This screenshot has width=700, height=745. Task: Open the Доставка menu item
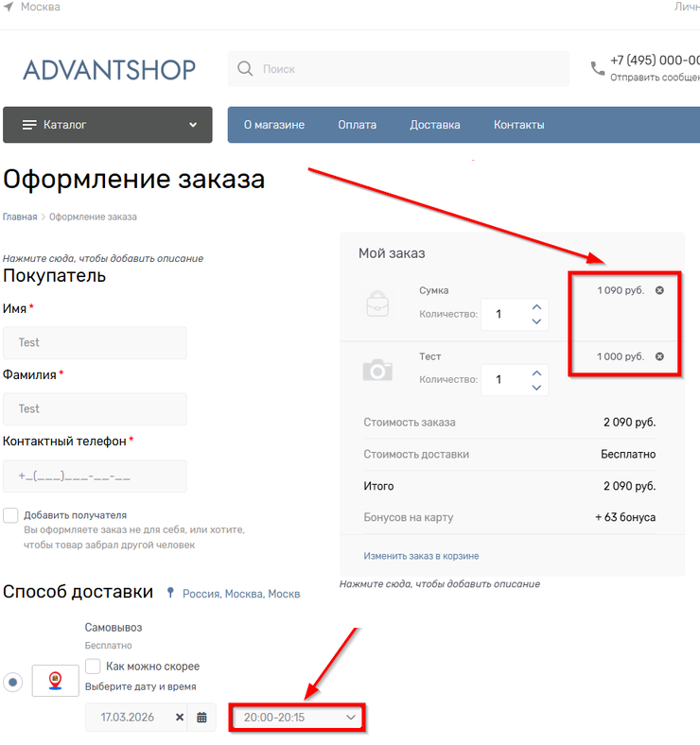click(x=434, y=125)
